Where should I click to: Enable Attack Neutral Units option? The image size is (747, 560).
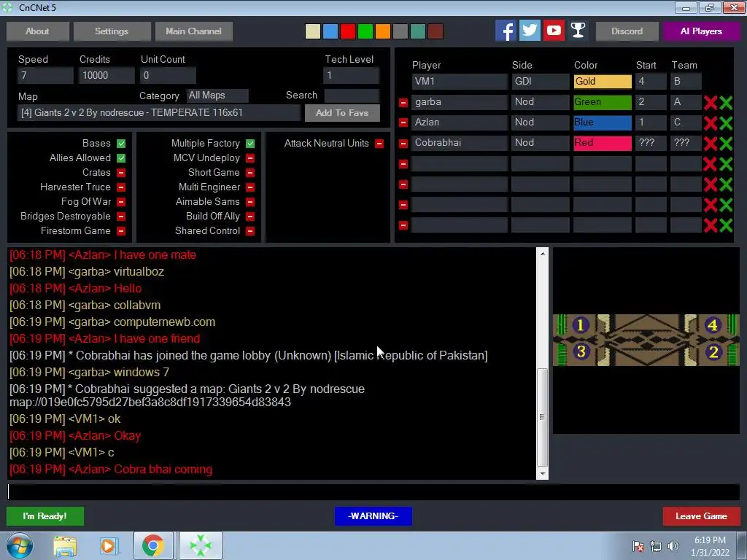(x=379, y=144)
